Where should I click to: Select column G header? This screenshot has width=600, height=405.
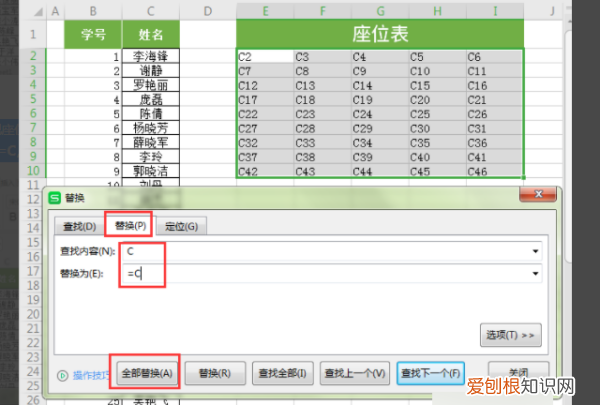[x=380, y=11]
